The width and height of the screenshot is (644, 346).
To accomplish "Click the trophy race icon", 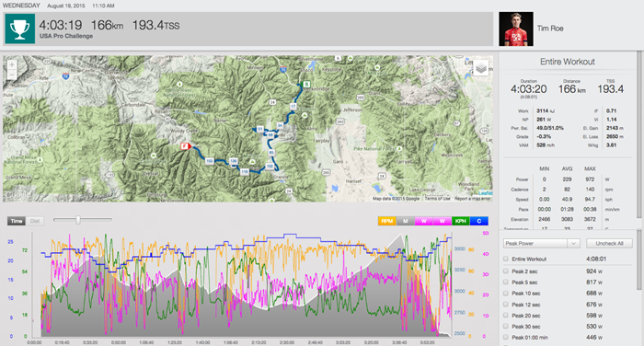I will (x=19, y=29).
